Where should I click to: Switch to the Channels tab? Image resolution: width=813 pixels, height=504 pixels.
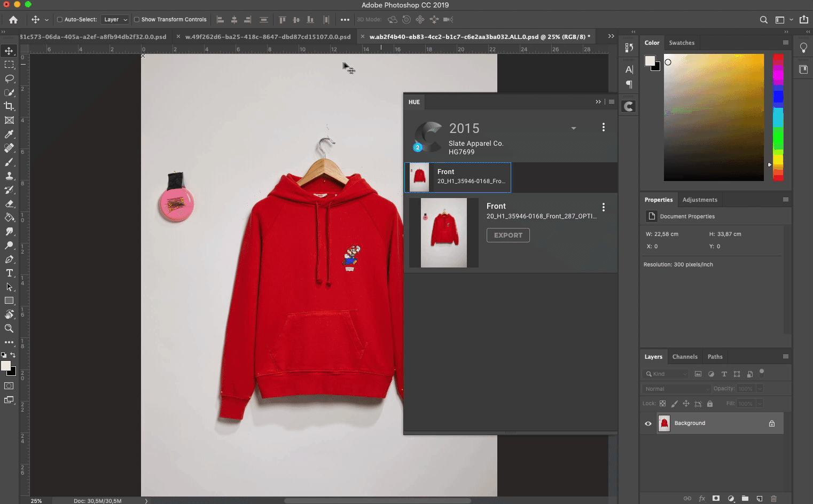coord(684,357)
